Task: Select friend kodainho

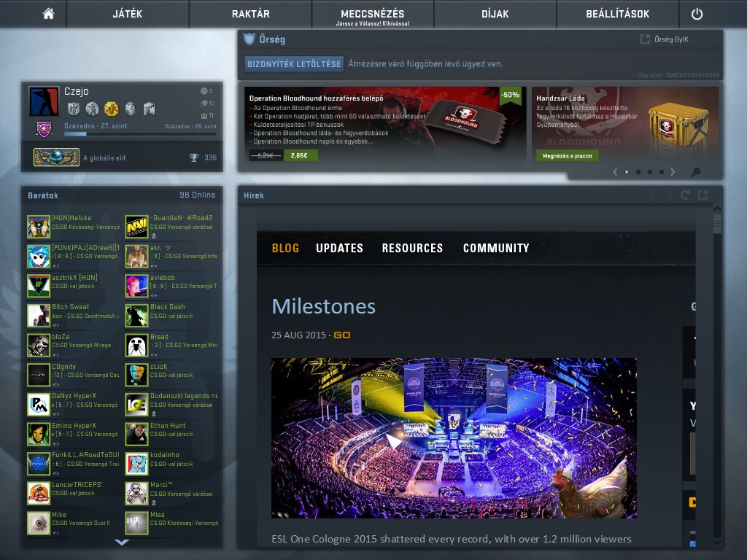Action: pyautogui.click(x=172, y=464)
